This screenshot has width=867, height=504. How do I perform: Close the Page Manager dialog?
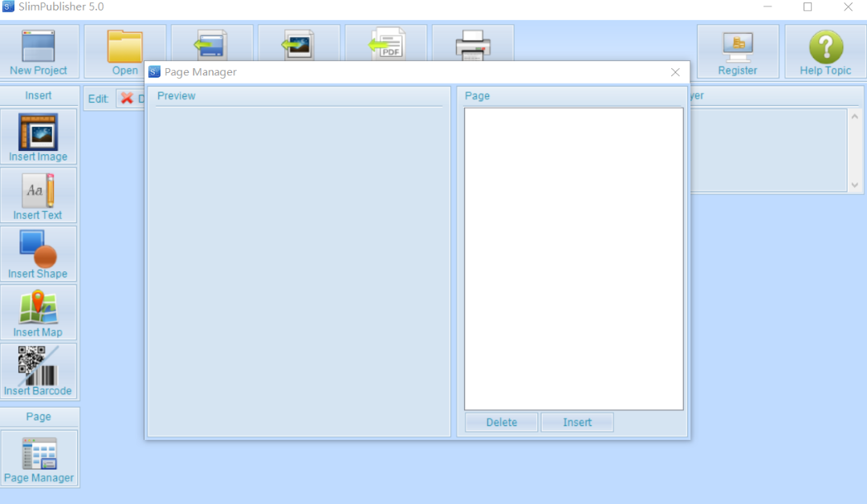[675, 72]
